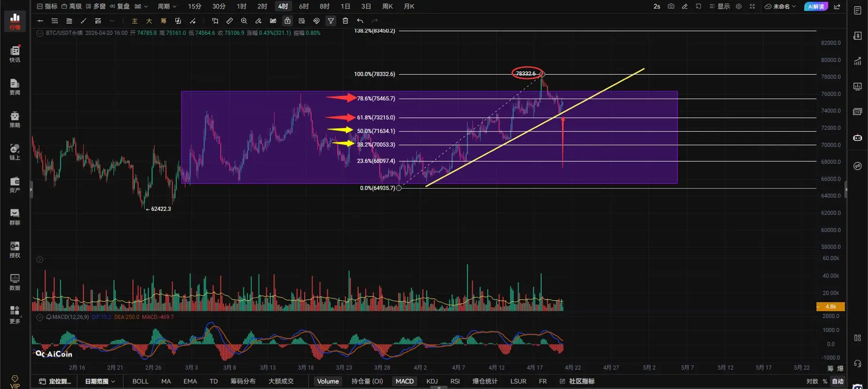Open the 授权 authorization sidebar panel

click(x=15, y=249)
